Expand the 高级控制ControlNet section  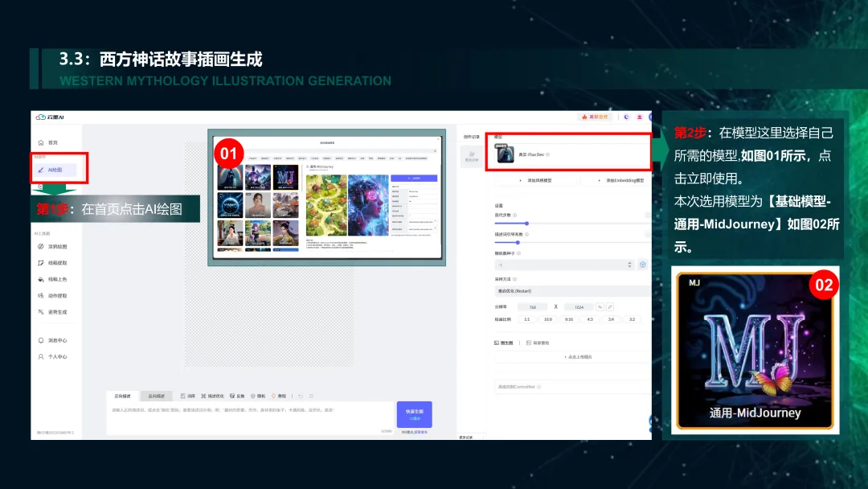coord(572,387)
